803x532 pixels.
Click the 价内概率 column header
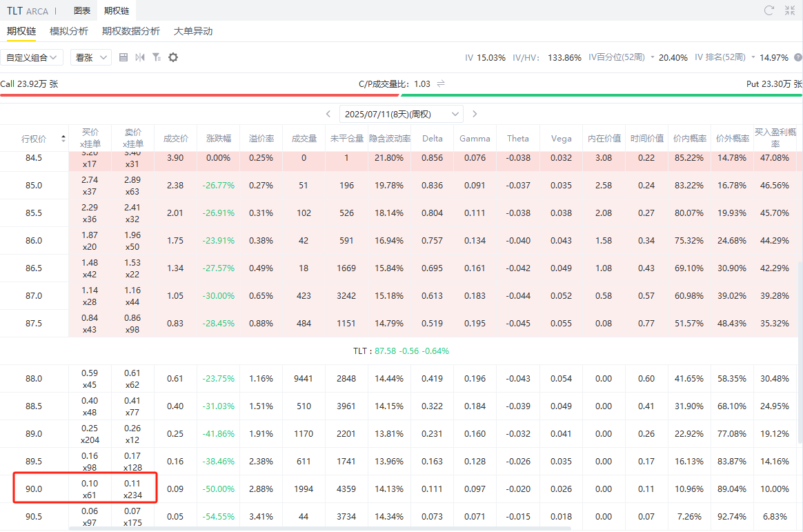(689, 138)
